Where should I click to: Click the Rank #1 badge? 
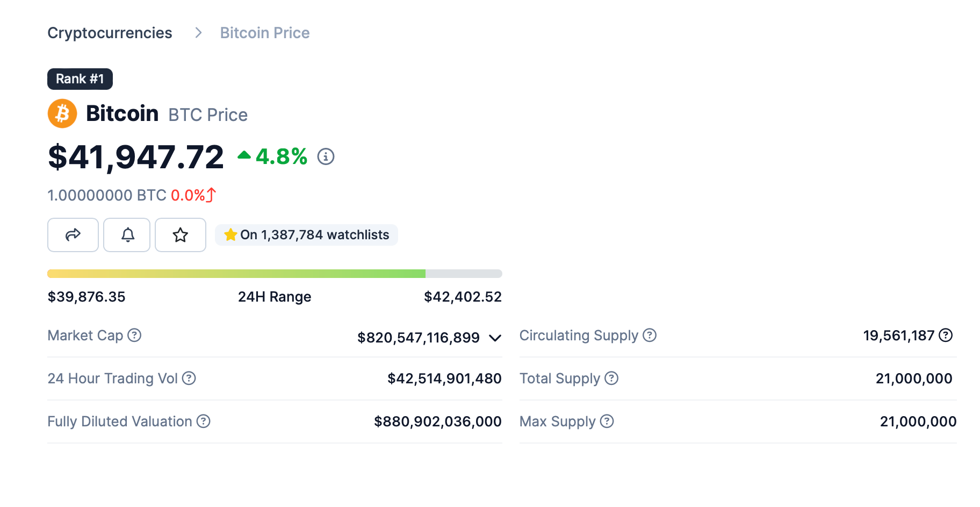click(80, 79)
